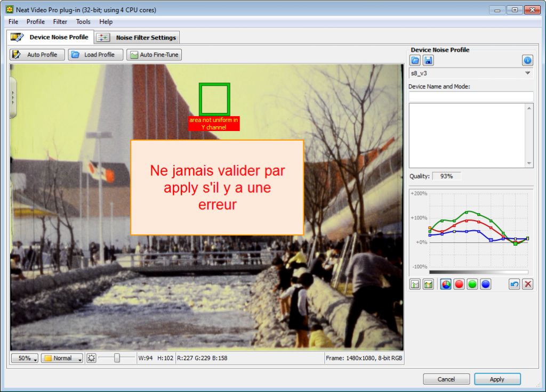Click the Device Noise Profile tab icon
Image resolution: width=546 pixels, height=392 pixels.
(x=17, y=37)
